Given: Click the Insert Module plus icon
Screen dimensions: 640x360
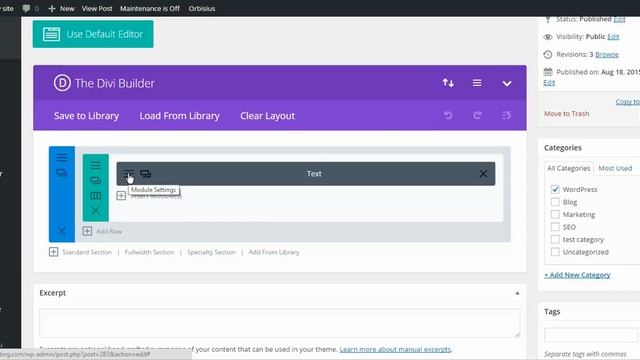Looking at the screenshot, I should 121,196.
